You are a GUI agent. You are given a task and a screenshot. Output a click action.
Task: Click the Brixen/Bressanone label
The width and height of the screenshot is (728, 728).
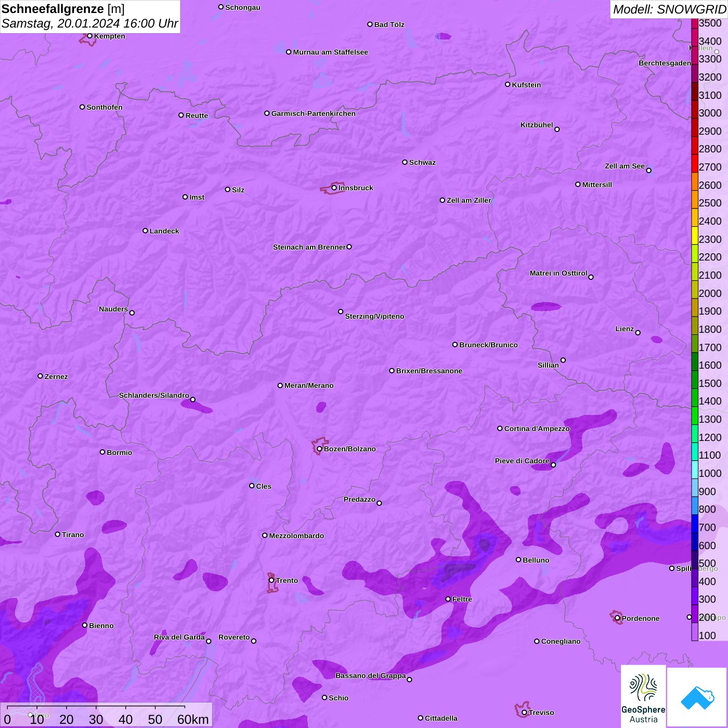pos(429,371)
